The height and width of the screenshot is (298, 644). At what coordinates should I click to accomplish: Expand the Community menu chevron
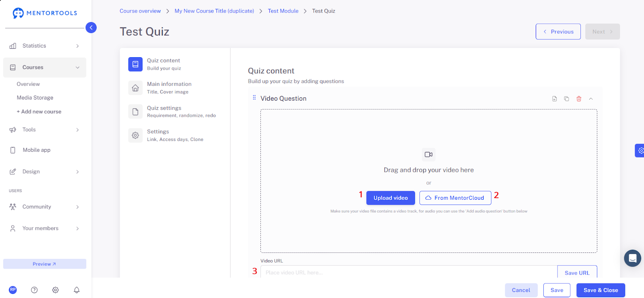coord(77,207)
